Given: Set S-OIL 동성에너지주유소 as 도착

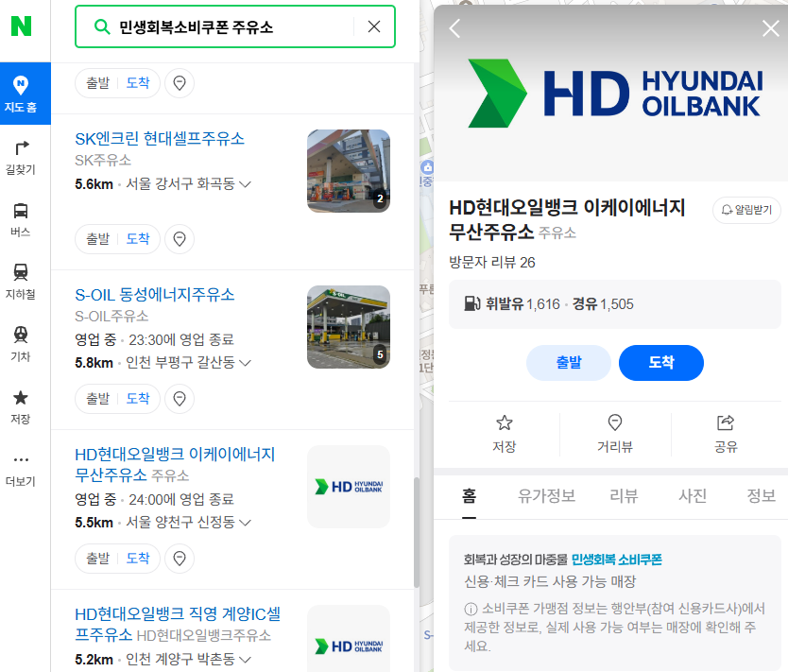Looking at the screenshot, I should (x=138, y=399).
